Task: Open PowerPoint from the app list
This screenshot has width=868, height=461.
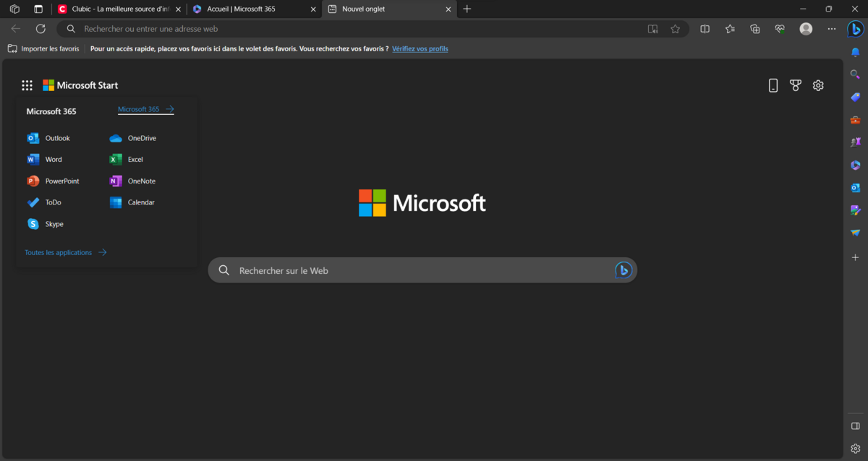Action: point(54,181)
